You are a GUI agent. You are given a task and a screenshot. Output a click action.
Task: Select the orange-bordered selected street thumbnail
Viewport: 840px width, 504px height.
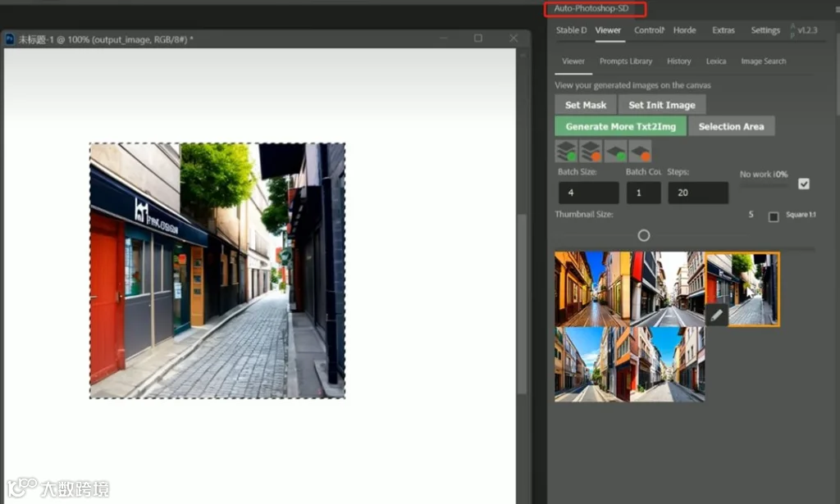tap(742, 289)
